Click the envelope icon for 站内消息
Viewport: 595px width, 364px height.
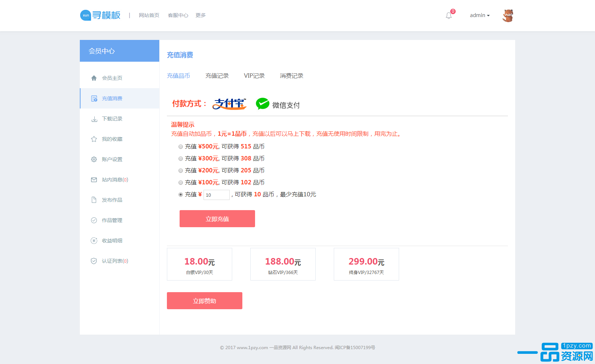coord(94,180)
